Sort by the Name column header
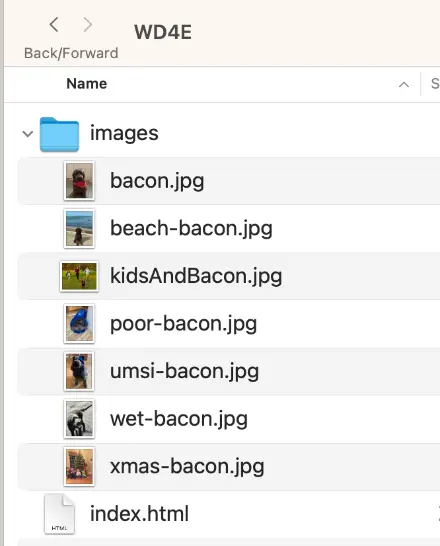440x546 pixels. tap(86, 84)
